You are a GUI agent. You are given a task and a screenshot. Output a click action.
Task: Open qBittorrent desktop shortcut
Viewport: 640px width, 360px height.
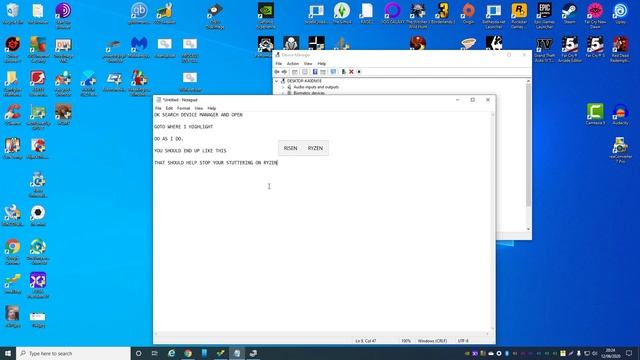(x=139, y=14)
